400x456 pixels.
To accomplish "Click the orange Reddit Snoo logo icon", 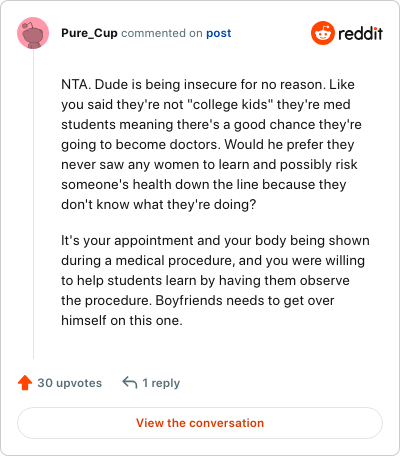I will pos(323,33).
